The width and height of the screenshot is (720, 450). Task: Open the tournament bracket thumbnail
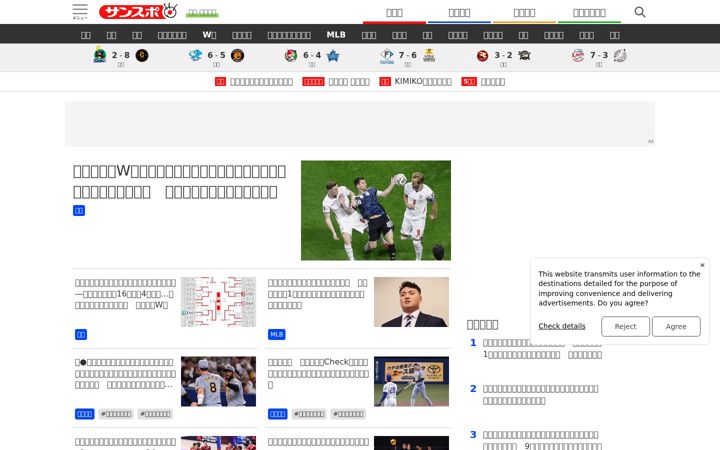218,302
